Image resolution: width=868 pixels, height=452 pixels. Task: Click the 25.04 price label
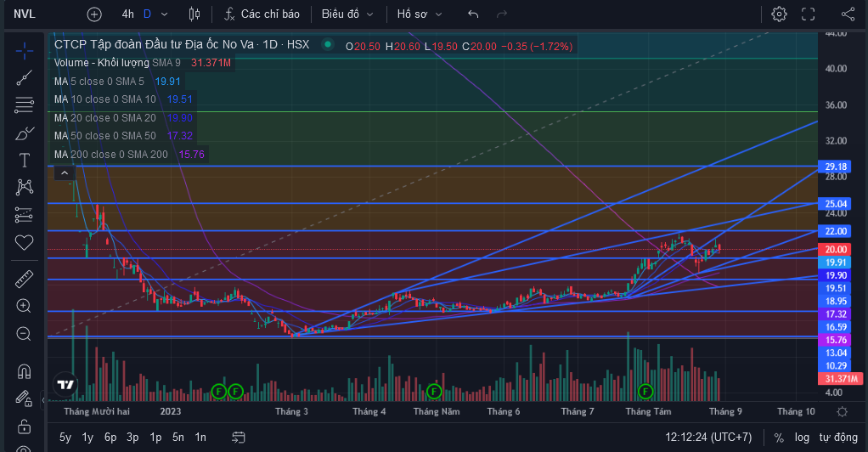pyautogui.click(x=836, y=204)
